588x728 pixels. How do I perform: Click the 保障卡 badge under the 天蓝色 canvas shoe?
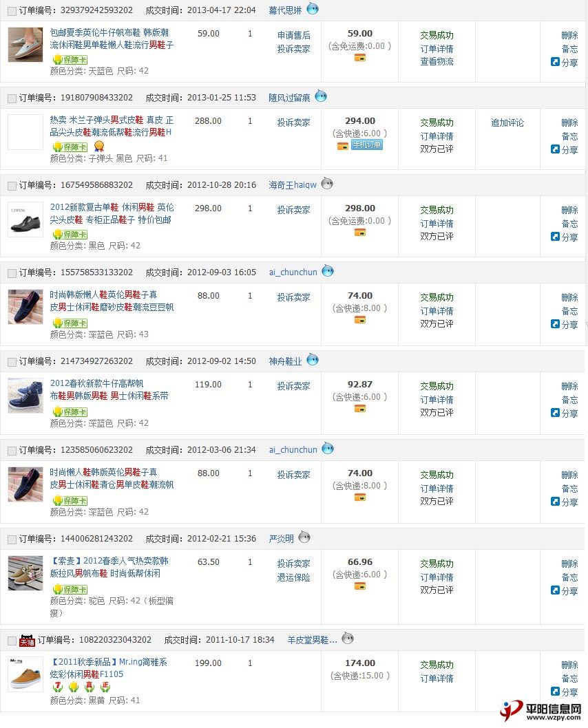[71, 59]
